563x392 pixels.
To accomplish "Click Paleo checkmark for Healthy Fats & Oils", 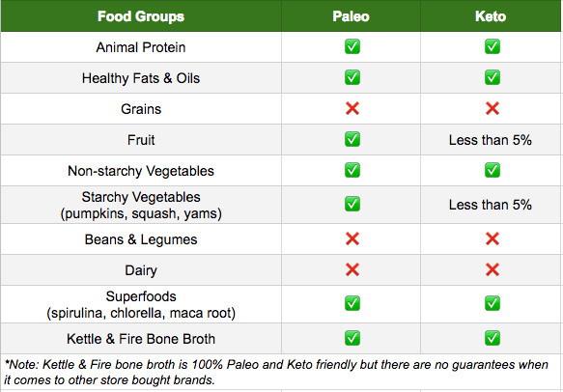I will coord(352,77).
